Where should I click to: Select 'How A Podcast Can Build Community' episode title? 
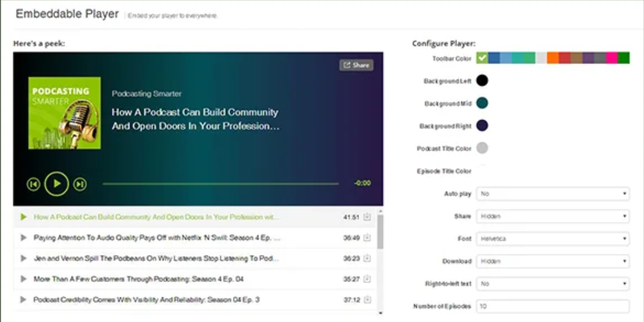[x=155, y=217]
